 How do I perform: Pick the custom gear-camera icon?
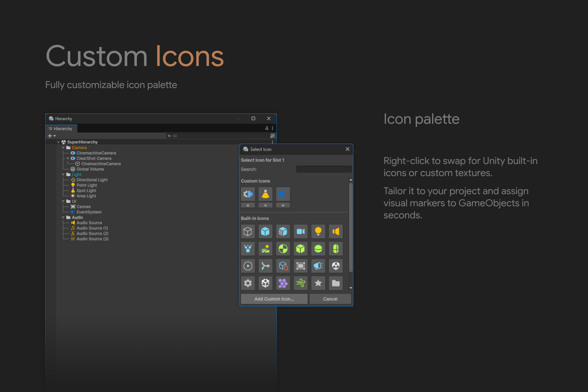(248, 194)
